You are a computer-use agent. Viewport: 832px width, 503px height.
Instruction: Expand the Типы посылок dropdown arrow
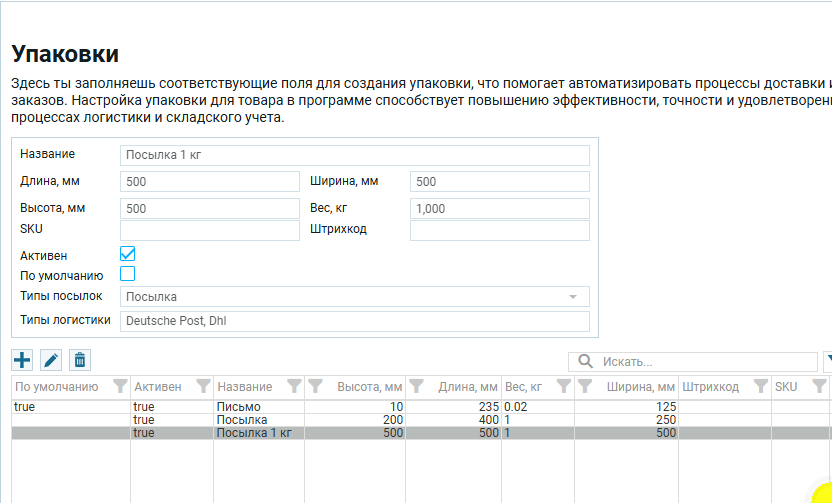573,297
